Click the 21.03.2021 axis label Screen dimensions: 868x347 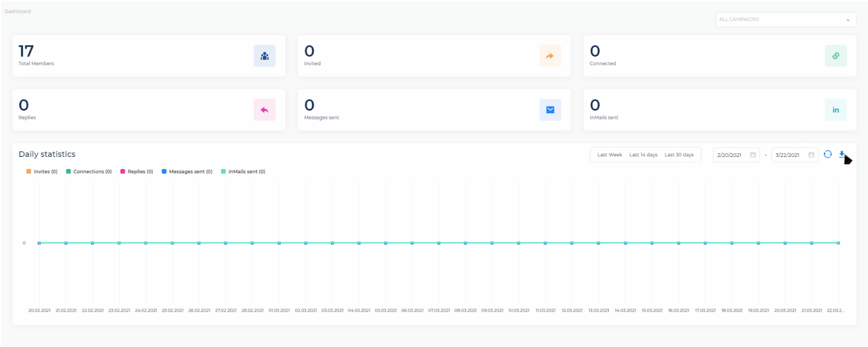(x=812, y=311)
